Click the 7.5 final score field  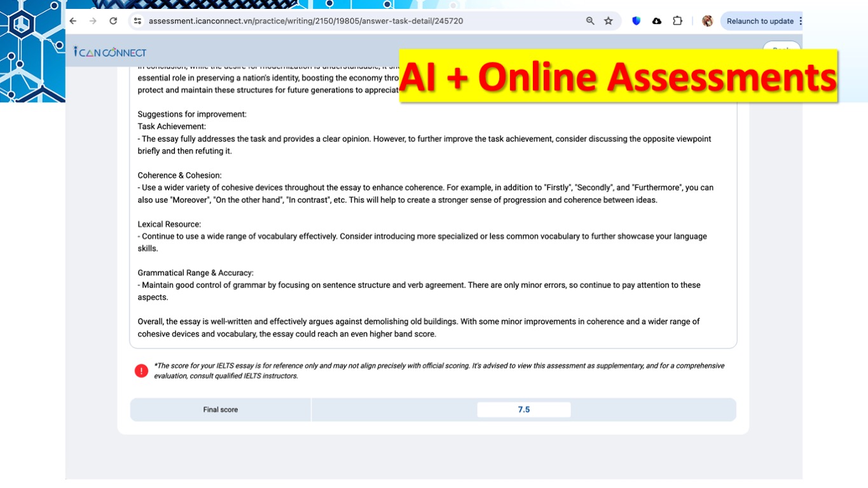tap(523, 410)
